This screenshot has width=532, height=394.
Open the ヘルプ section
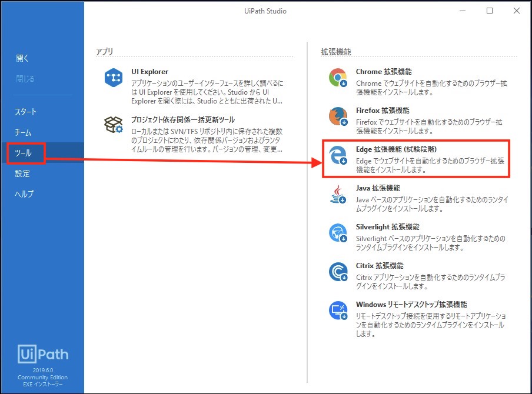[x=25, y=194]
